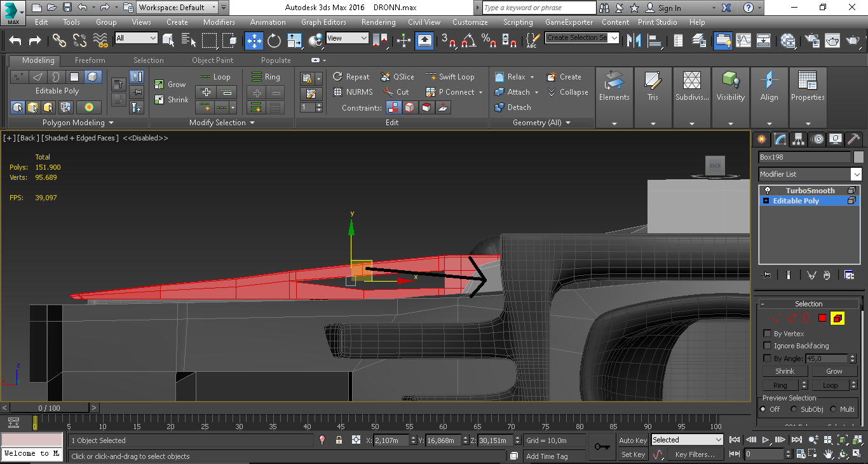Click the Undo arrow icon
868x464 pixels.
click(15, 41)
